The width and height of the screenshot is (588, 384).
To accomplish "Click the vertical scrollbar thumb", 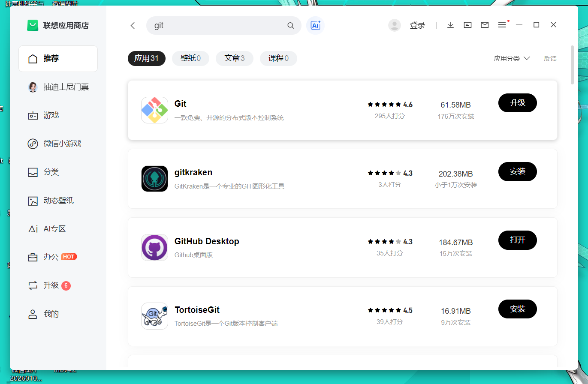I will [572, 64].
